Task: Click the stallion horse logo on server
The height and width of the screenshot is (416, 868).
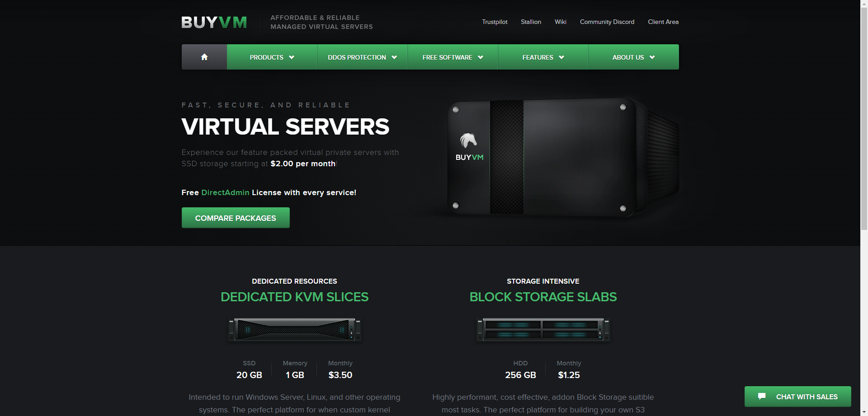Action: pyautogui.click(x=469, y=140)
